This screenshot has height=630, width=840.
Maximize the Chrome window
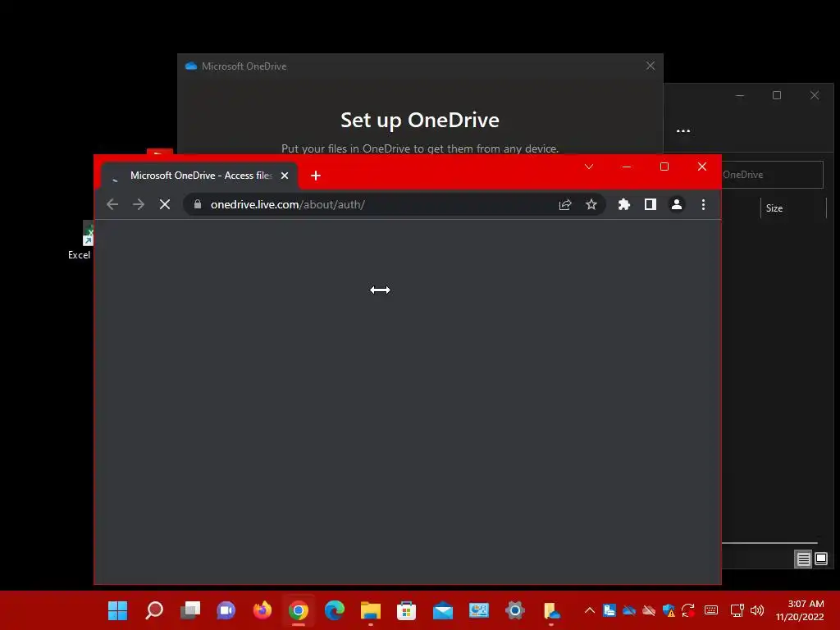coord(664,167)
